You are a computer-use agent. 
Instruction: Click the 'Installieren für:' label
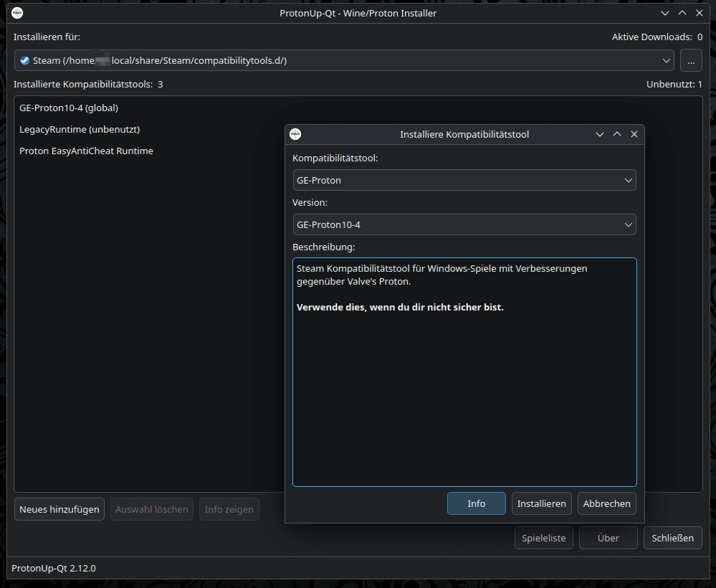point(47,37)
